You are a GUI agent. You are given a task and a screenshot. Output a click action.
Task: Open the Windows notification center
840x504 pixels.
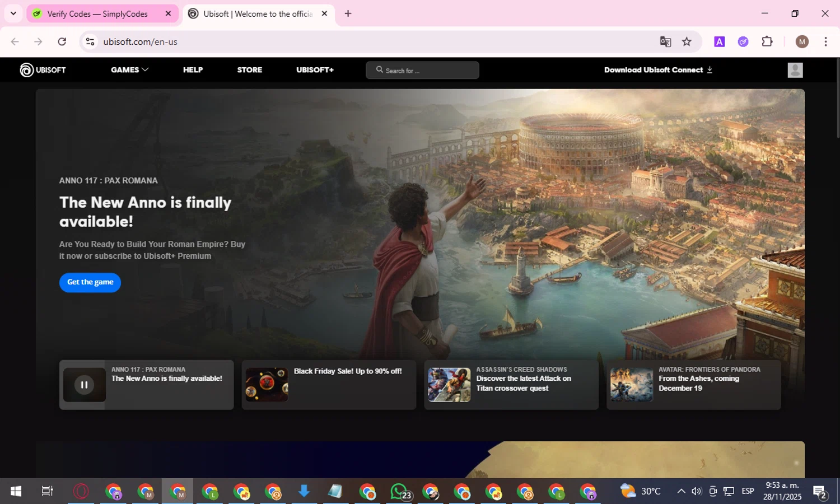pyautogui.click(x=820, y=492)
